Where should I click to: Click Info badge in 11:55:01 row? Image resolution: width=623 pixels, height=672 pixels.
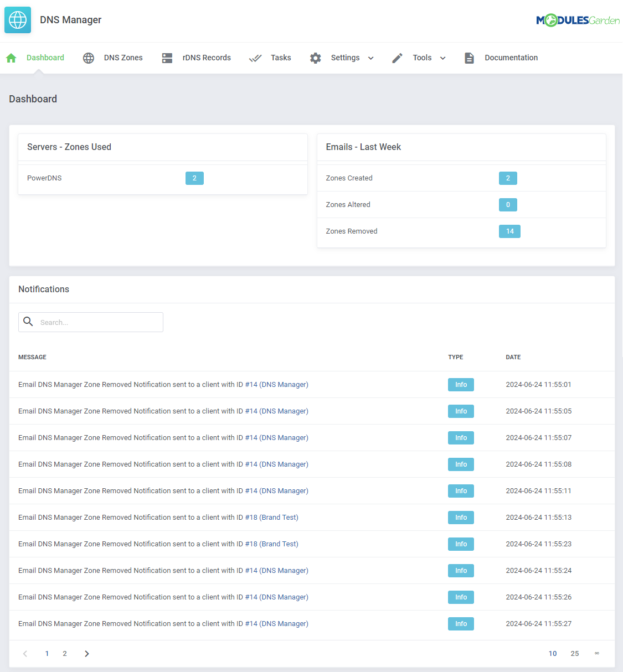pyautogui.click(x=461, y=385)
